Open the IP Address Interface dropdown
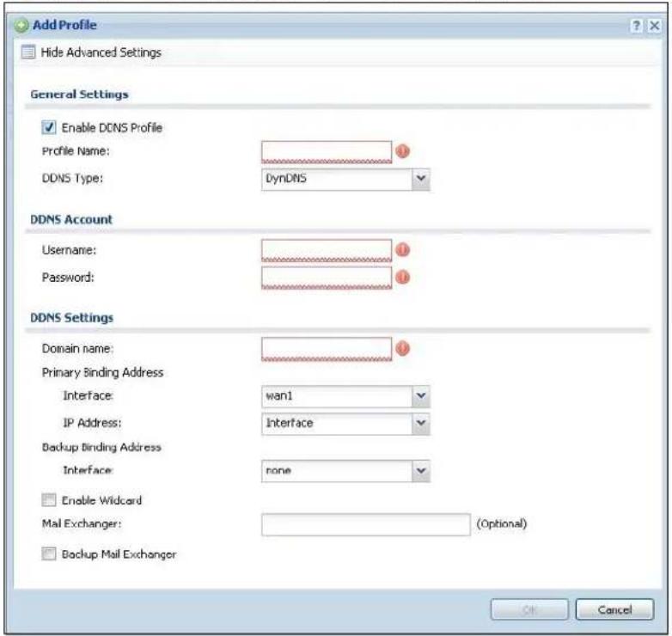 pyautogui.click(x=421, y=424)
